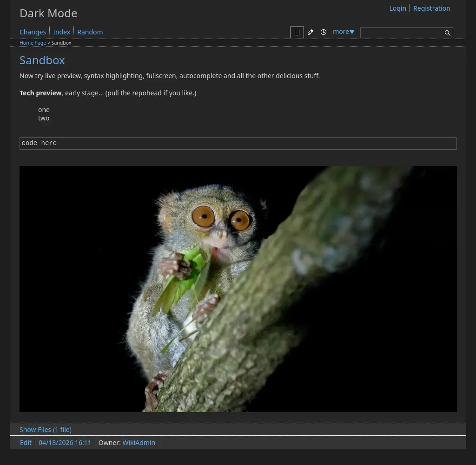This screenshot has height=465, width=476.
Task: Open the 04/18/2026 16:11 revision link
Action: (65, 443)
